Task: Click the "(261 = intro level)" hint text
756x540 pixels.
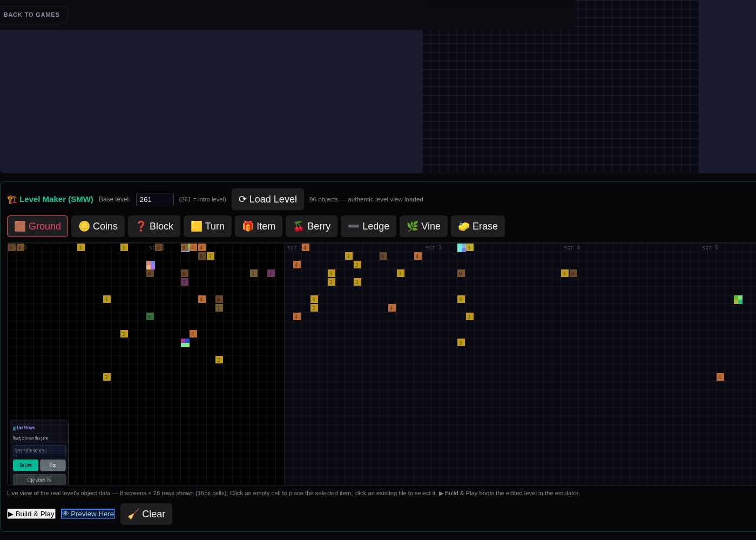Action: [202, 199]
